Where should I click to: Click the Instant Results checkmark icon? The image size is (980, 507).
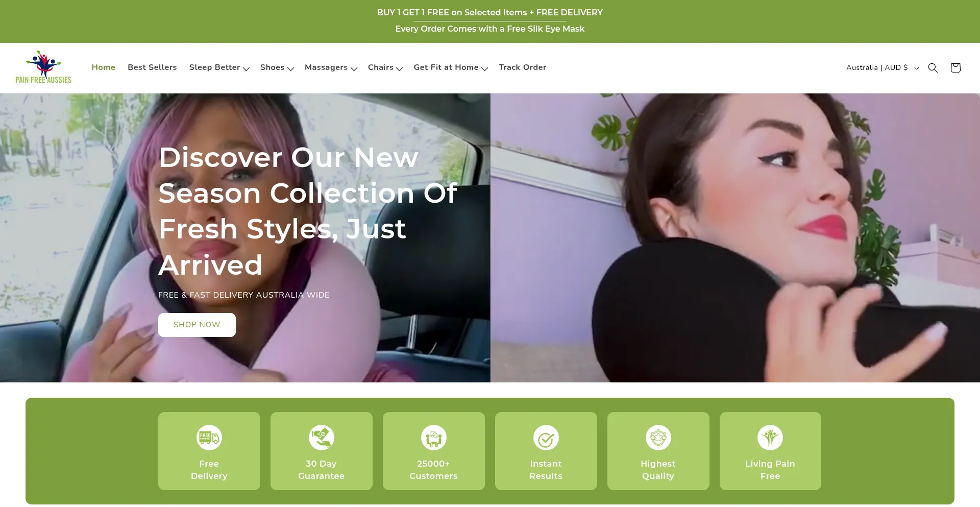coord(546,438)
